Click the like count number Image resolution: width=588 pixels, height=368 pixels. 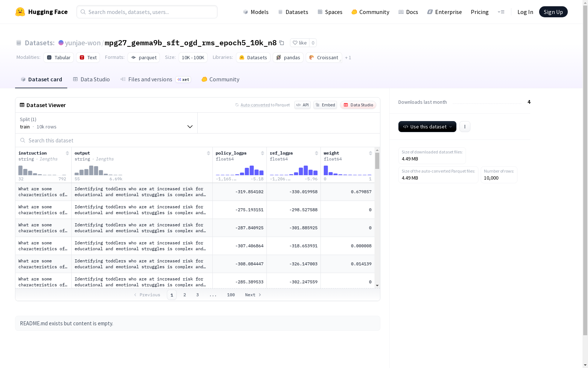click(x=313, y=43)
